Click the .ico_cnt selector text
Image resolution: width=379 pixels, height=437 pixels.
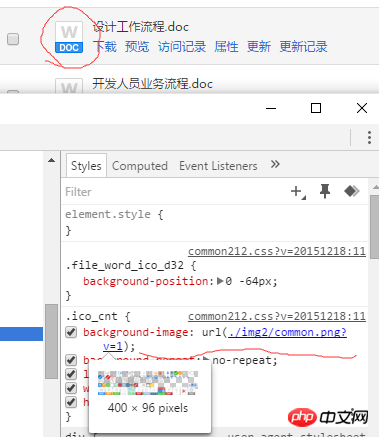tap(91, 316)
